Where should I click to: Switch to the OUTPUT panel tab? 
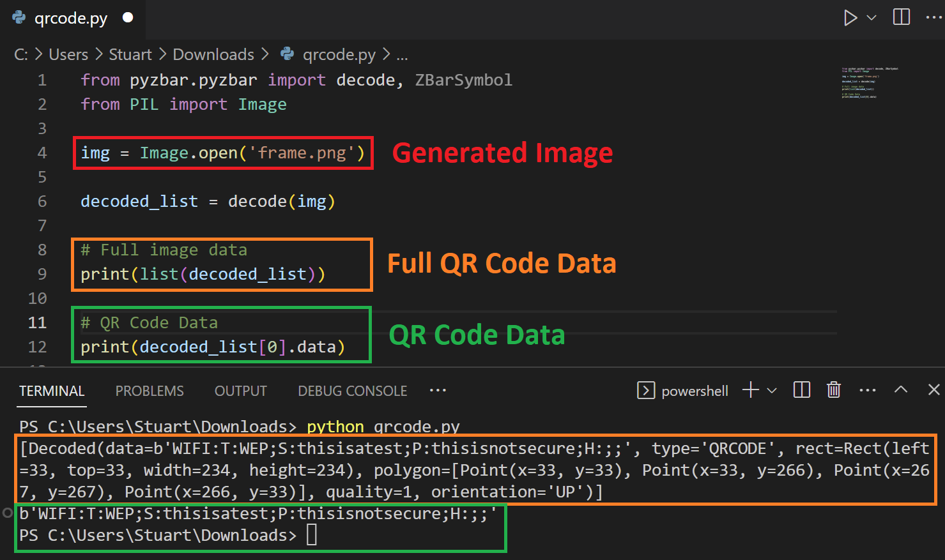point(240,391)
